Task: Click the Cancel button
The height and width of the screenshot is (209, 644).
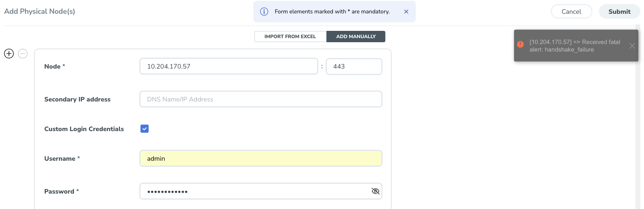Action: tap(571, 12)
